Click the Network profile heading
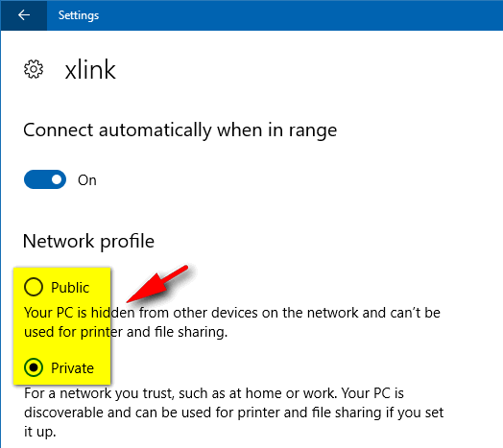The image size is (503, 448). 89,241
